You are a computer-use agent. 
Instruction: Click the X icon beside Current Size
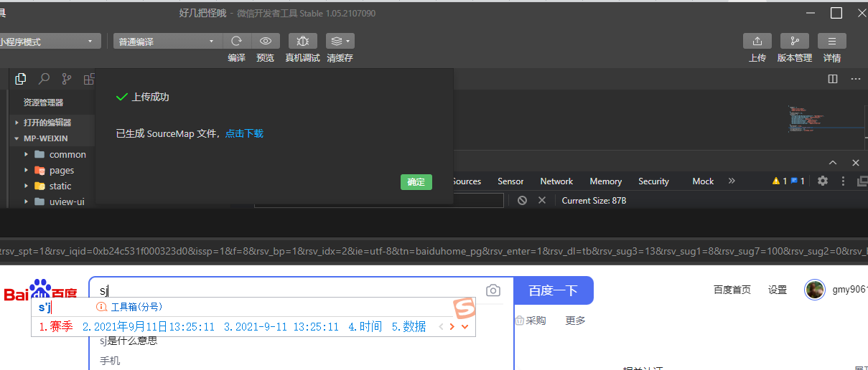click(542, 201)
